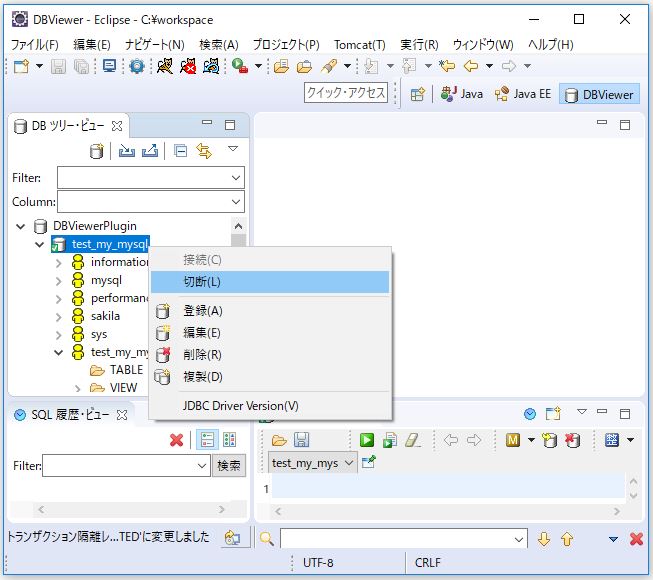
Task: Close the DB ツリー・ビュー tab
Action: click(x=117, y=126)
